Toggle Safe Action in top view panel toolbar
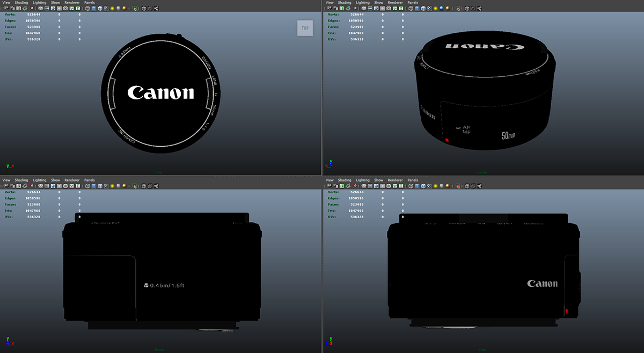Screen dimensions: 644x353 (x=71, y=9)
